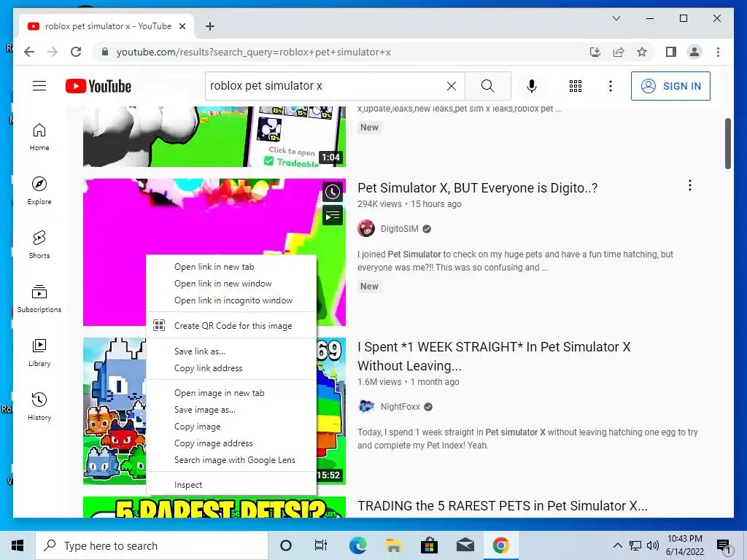Click the 1:04 video thumbnail
Viewport: 747px width, 560px height.
pyautogui.click(x=214, y=136)
